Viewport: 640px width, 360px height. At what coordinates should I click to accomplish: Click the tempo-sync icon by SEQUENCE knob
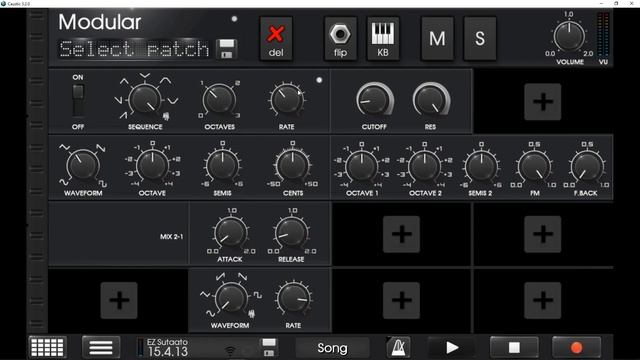(166, 117)
